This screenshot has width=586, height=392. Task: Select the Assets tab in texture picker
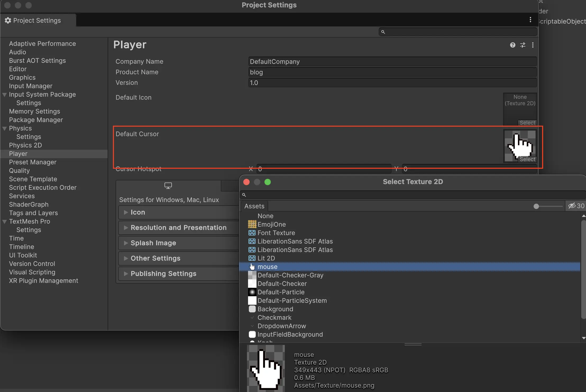coord(254,206)
